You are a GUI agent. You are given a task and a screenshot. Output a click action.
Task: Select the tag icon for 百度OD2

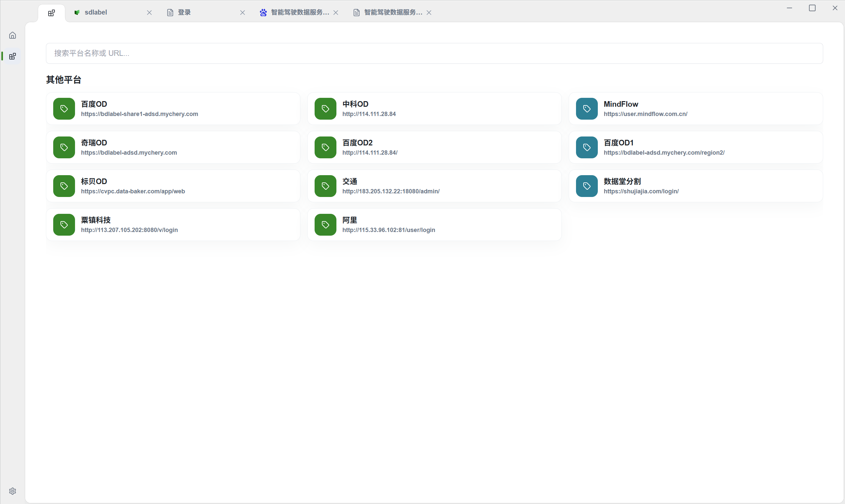click(325, 147)
